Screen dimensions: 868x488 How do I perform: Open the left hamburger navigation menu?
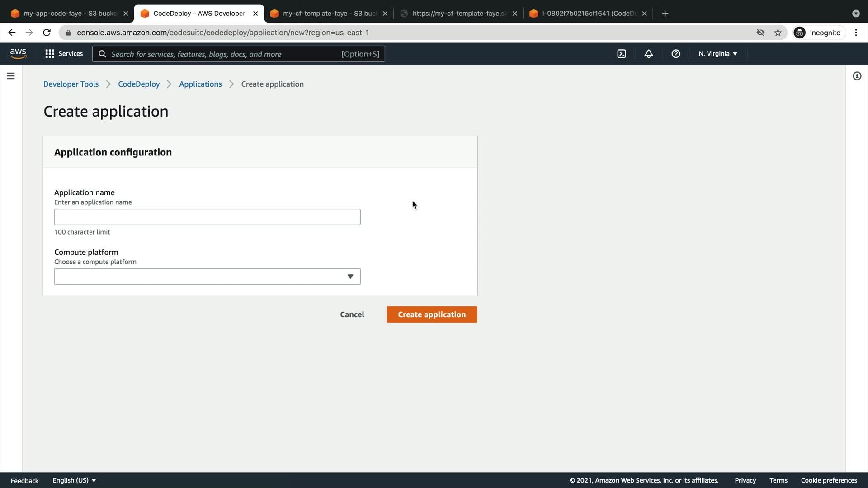point(11,76)
